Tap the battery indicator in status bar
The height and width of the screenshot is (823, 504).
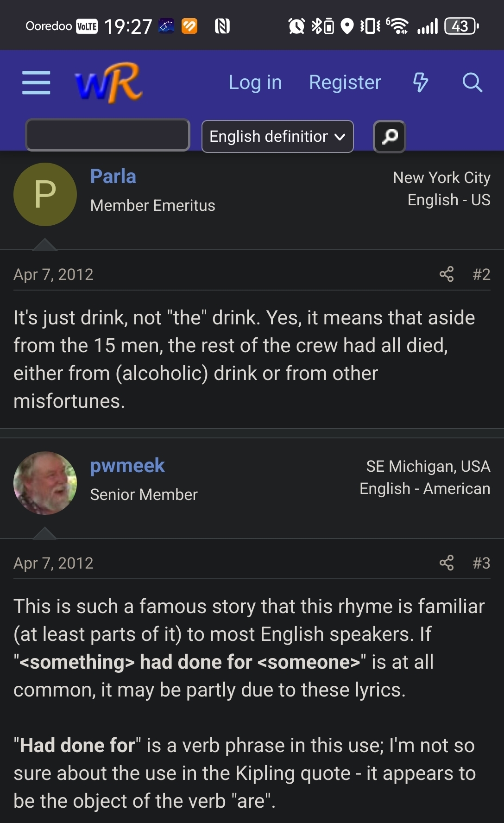461,26
